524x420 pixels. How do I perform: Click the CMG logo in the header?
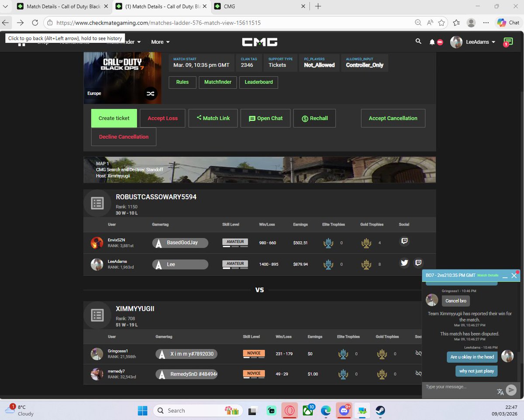pyautogui.click(x=260, y=42)
